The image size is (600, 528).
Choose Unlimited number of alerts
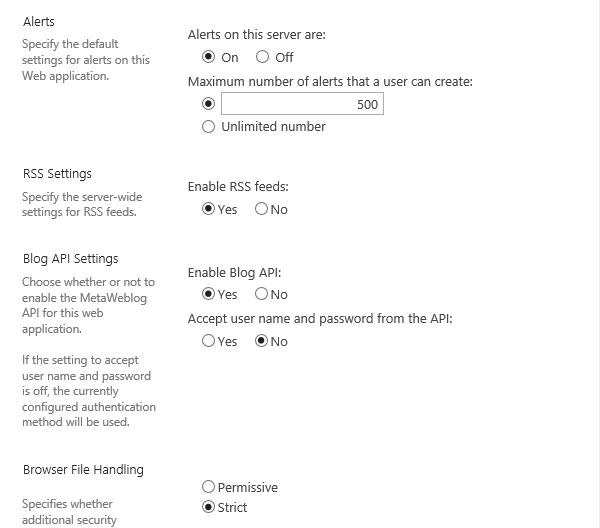click(x=208, y=127)
